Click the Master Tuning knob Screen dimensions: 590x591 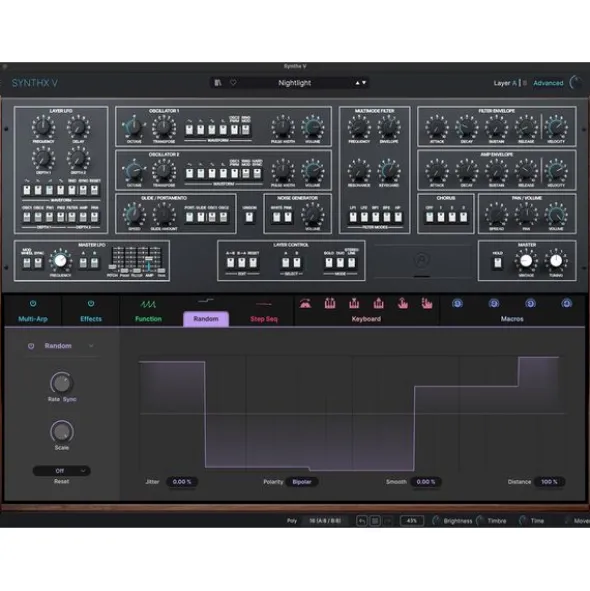556,260
